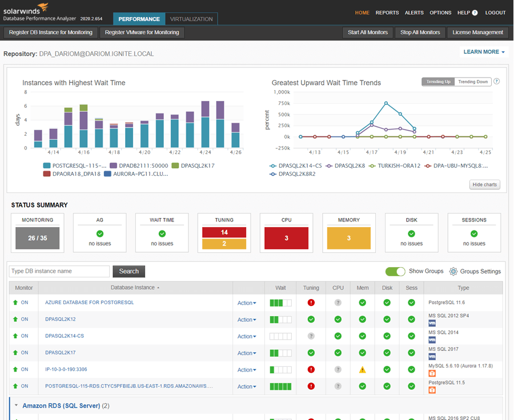Click the Mem warning triangle for IP-10-3-0-190:3306
Image resolution: width=514 pixels, height=420 pixels.
(x=362, y=370)
